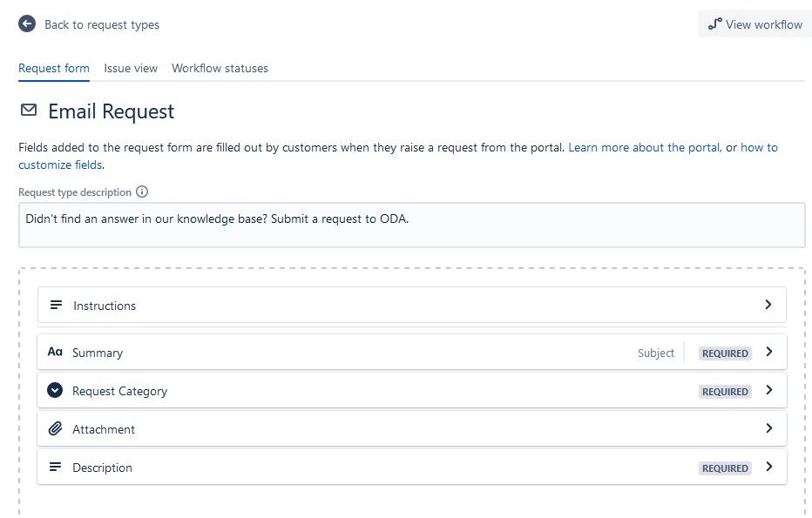
Task: Expand the Description field chevron
Action: pyautogui.click(x=768, y=467)
